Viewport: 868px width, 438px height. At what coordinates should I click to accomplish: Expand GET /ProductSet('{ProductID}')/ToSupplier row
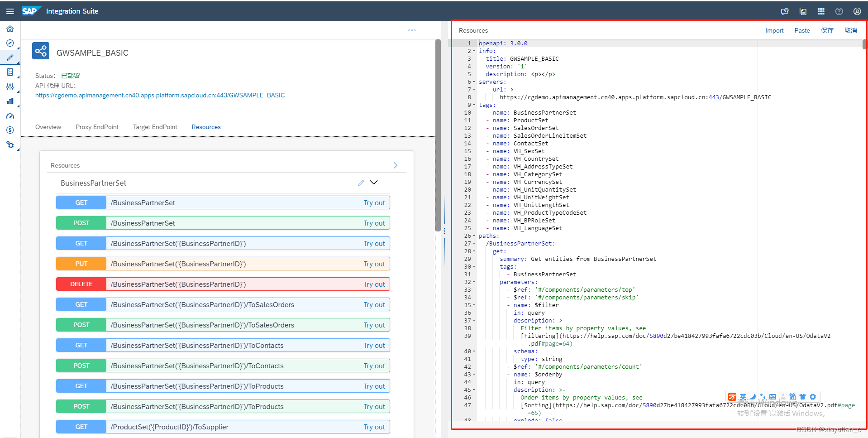[x=223, y=427]
